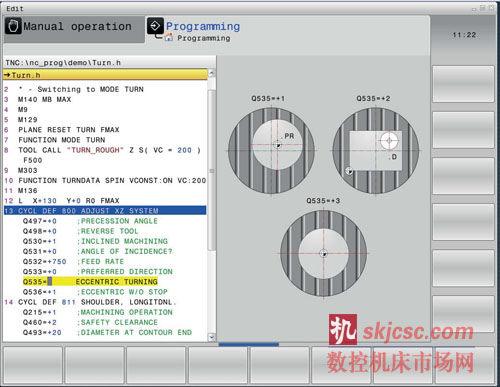Click the scroll down arrow of program list

tap(212, 337)
